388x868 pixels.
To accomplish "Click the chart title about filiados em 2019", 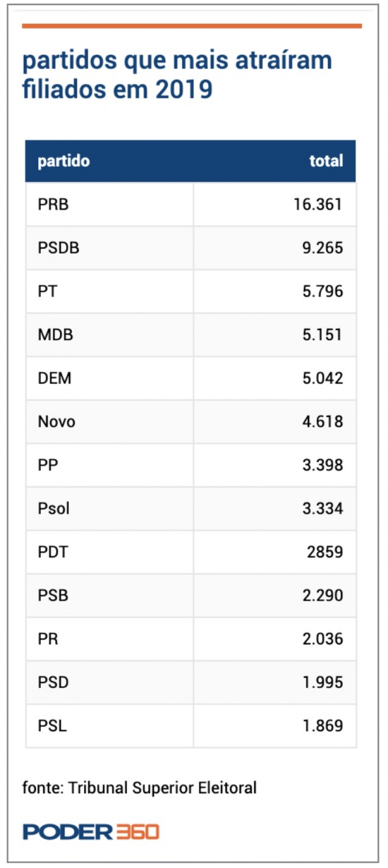I will click(177, 75).
